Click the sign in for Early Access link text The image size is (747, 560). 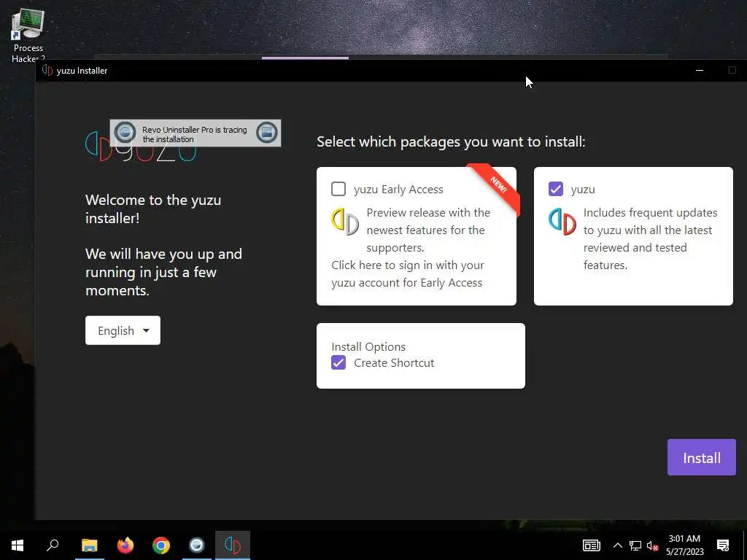pos(407,274)
